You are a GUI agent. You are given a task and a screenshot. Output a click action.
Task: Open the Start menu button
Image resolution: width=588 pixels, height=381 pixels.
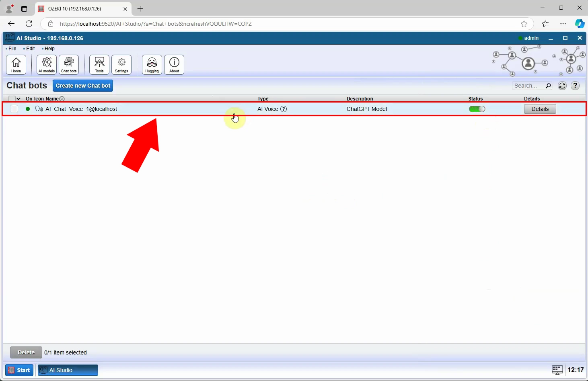point(19,370)
